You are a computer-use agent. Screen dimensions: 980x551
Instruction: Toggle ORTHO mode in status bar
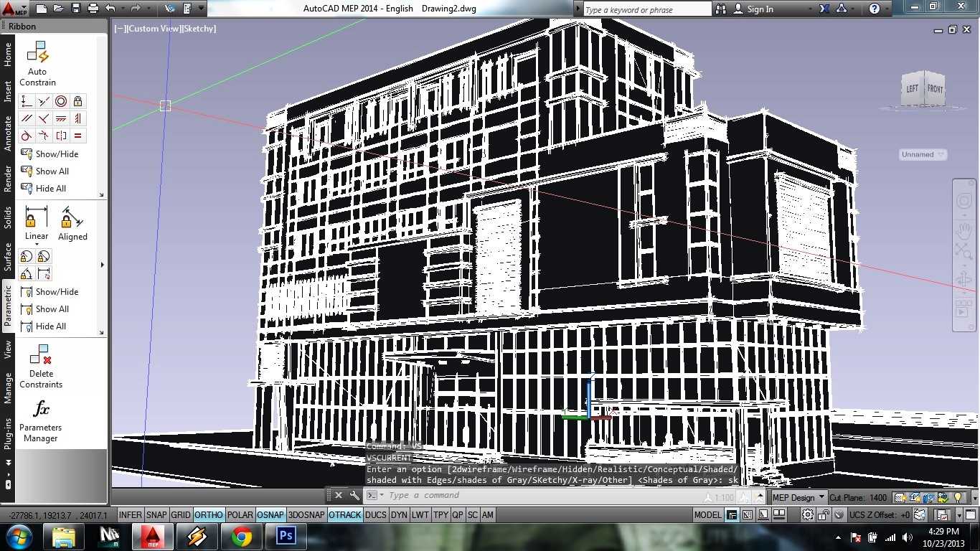pyautogui.click(x=209, y=515)
